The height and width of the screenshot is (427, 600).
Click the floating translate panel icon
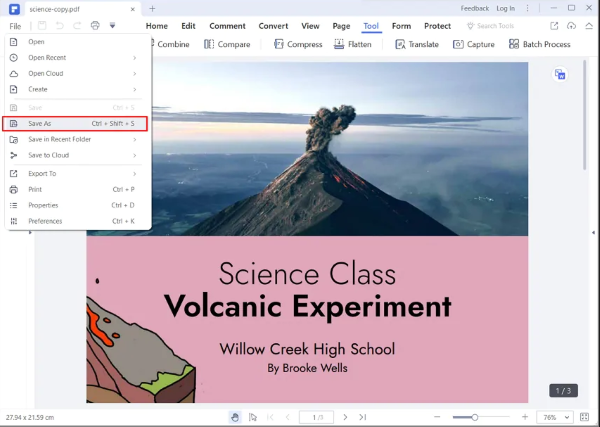coord(560,74)
